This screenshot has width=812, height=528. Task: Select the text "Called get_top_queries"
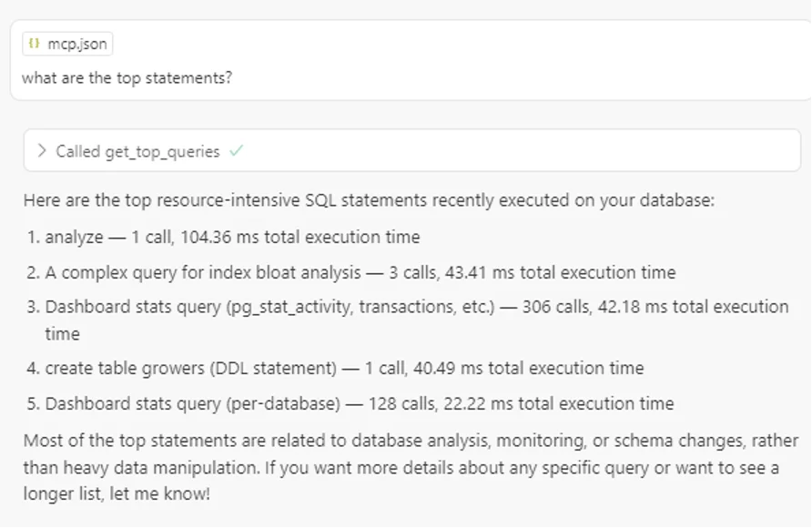tap(137, 152)
